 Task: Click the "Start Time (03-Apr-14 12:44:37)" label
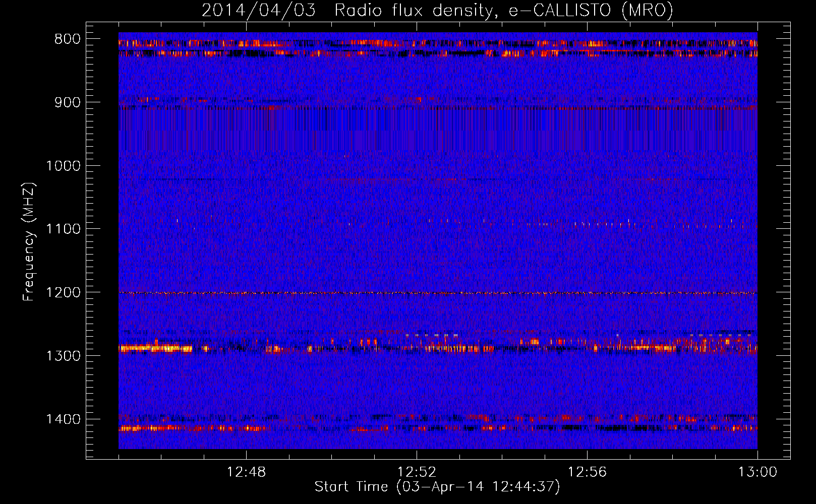(437, 487)
